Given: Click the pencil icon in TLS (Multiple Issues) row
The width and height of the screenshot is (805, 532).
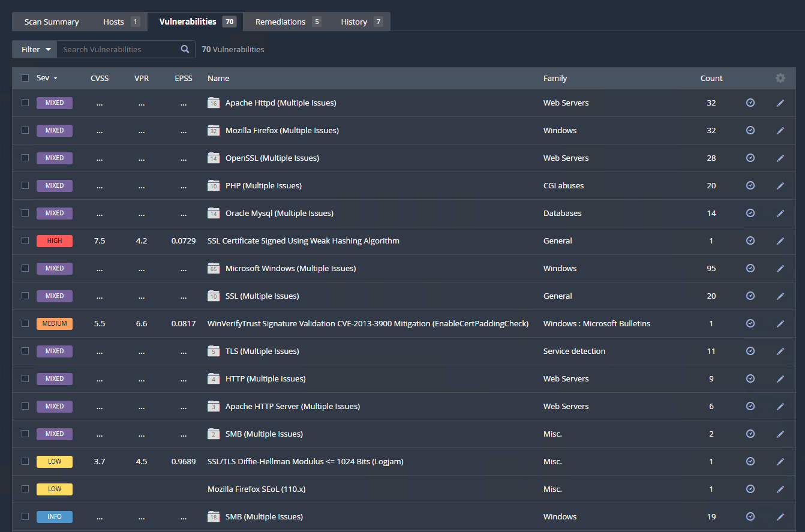Looking at the screenshot, I should [x=780, y=351].
